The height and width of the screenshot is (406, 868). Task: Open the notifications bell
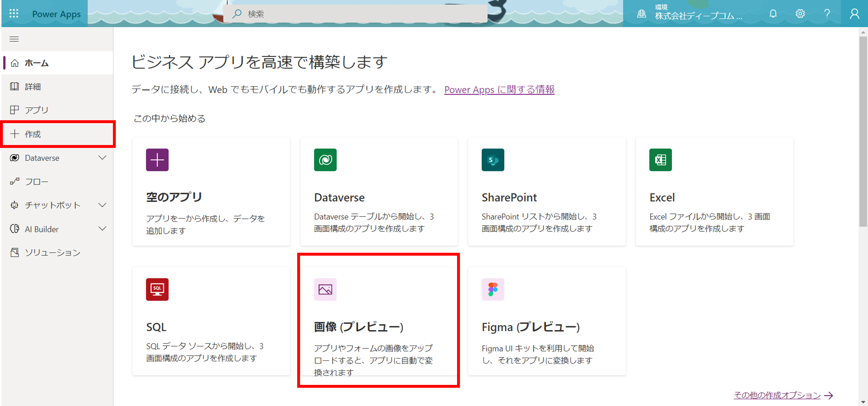tap(773, 14)
